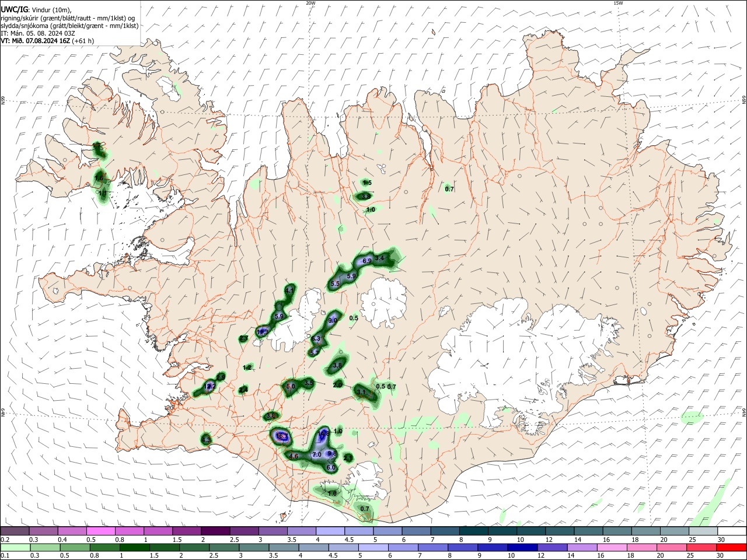Select bottom legend swatch between 0.5 and 0.8

[x=74, y=547]
